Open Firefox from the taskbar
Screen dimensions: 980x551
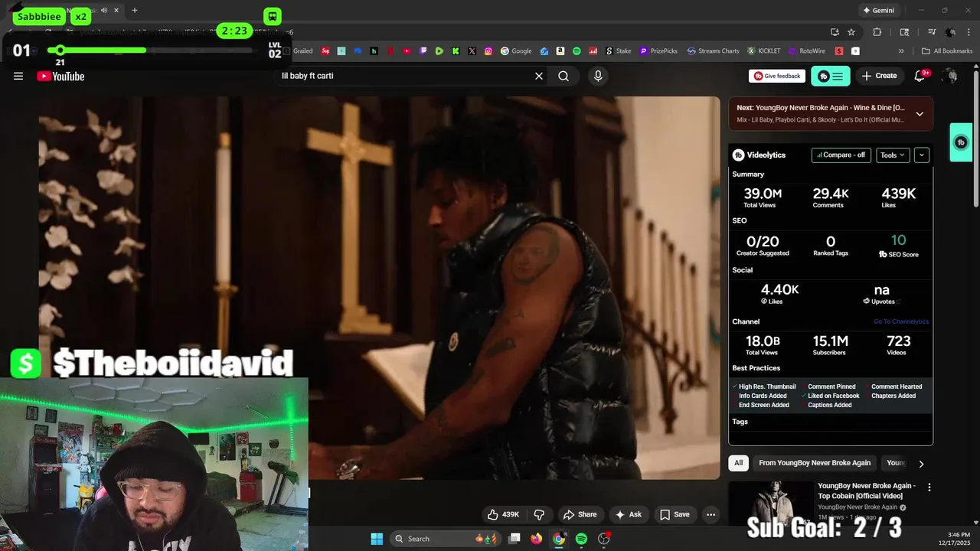coord(537,539)
